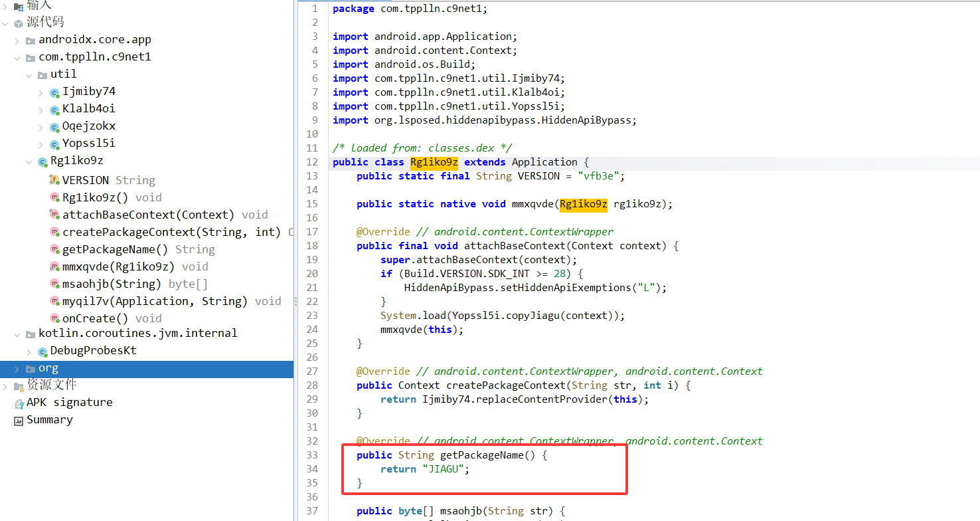Expand the Yopssl5i class node
The height and width of the screenshot is (521, 980).
[x=41, y=144]
